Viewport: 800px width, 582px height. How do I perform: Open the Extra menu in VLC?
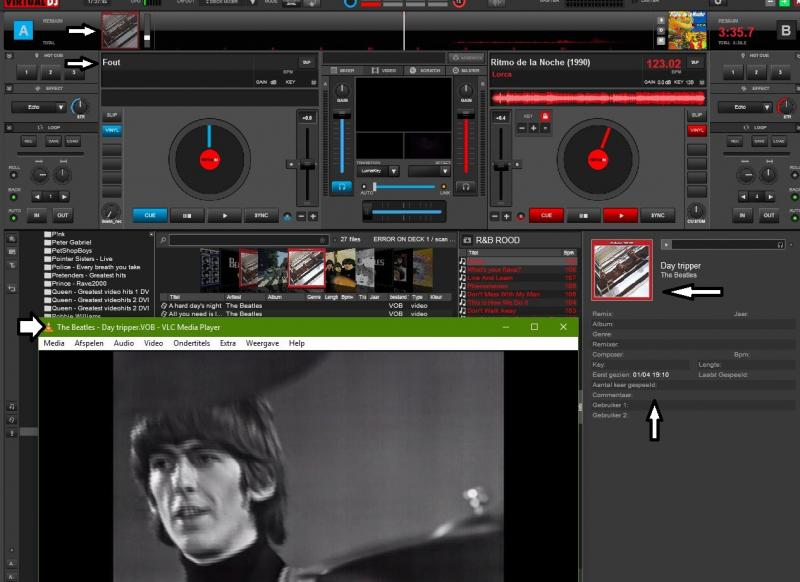point(228,343)
